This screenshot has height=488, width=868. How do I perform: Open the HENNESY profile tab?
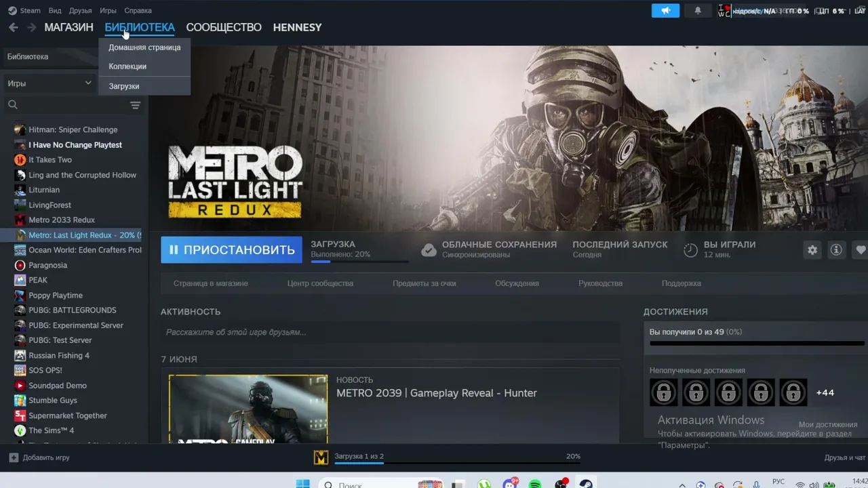coord(297,27)
